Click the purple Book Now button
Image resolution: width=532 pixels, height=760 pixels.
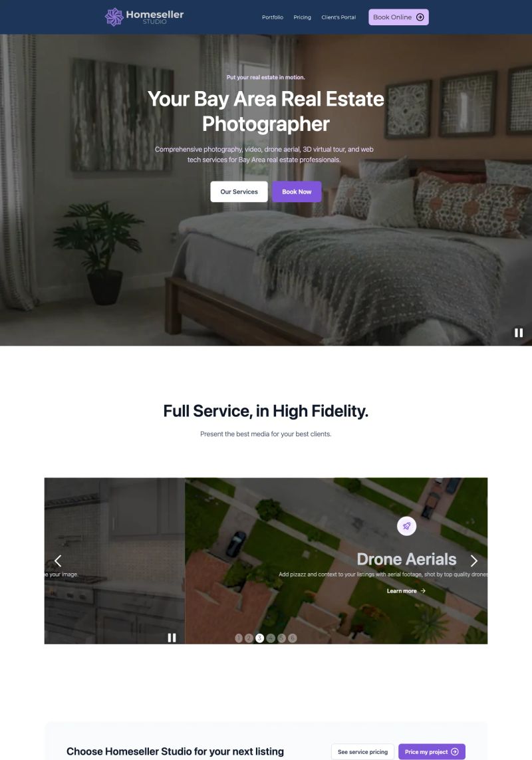pyautogui.click(x=297, y=192)
